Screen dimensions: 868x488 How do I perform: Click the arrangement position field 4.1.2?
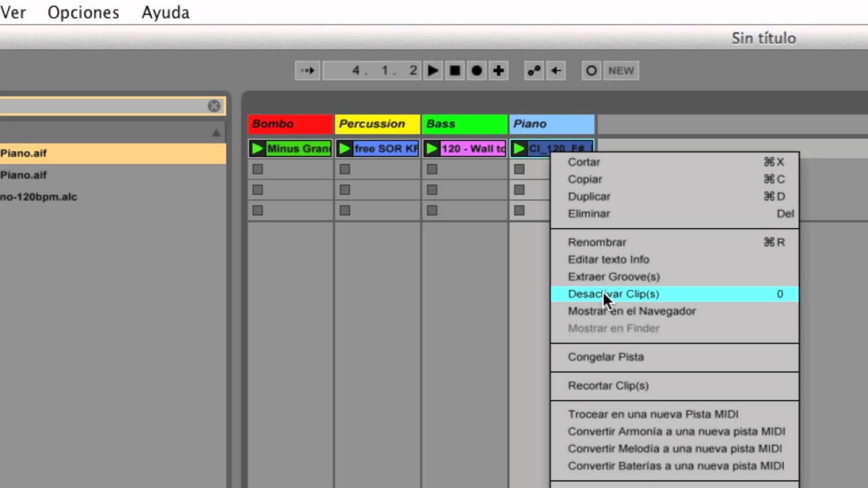pos(372,70)
